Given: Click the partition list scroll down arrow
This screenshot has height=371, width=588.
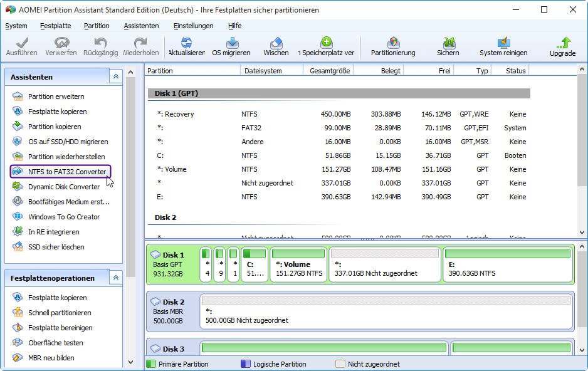Looking at the screenshot, I should click(582, 232).
